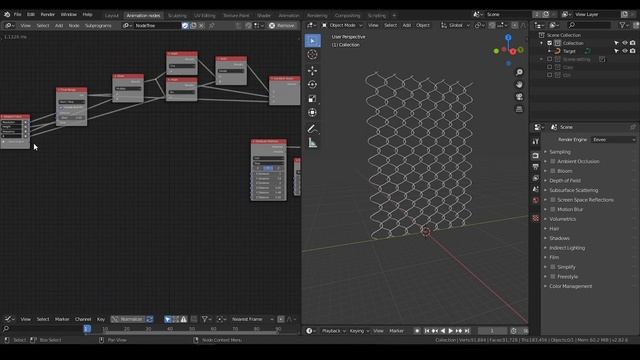The height and width of the screenshot is (360, 640).
Task: Select the Scale tool
Action: point(312,98)
